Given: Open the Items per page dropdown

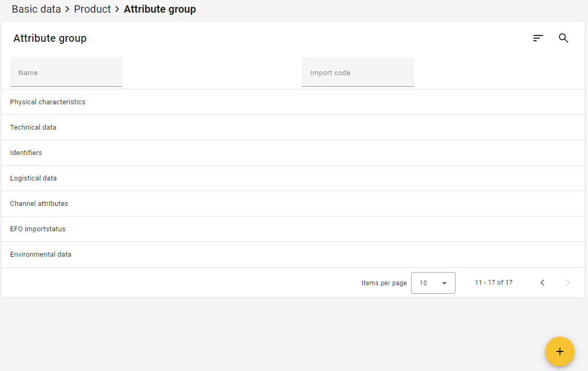Looking at the screenshot, I should pos(433,283).
